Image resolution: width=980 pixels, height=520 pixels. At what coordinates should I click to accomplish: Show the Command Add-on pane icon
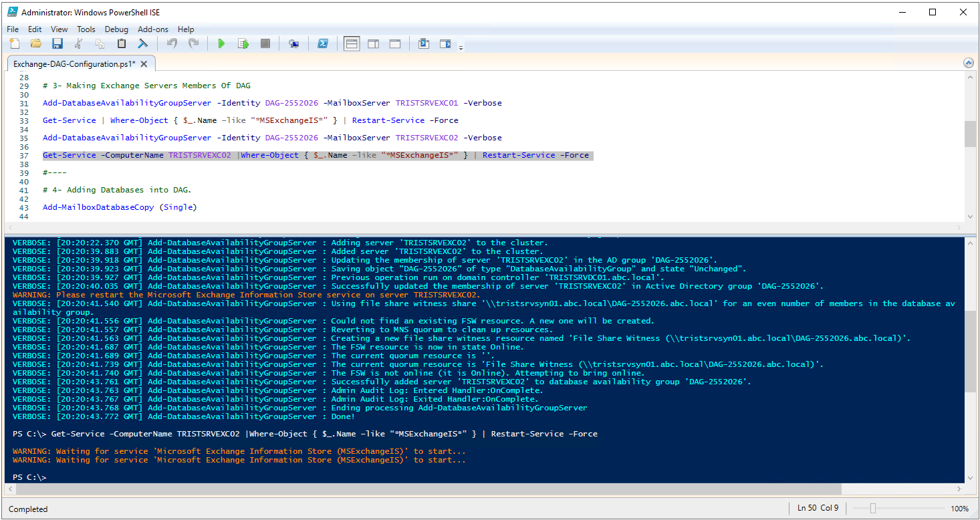[445, 44]
